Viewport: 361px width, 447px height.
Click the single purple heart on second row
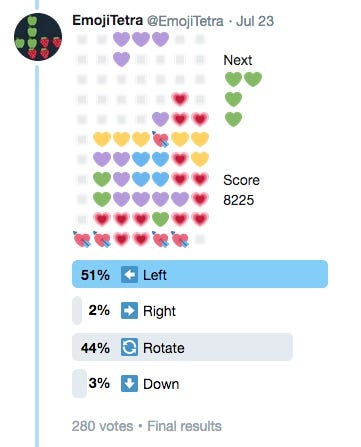point(121,59)
